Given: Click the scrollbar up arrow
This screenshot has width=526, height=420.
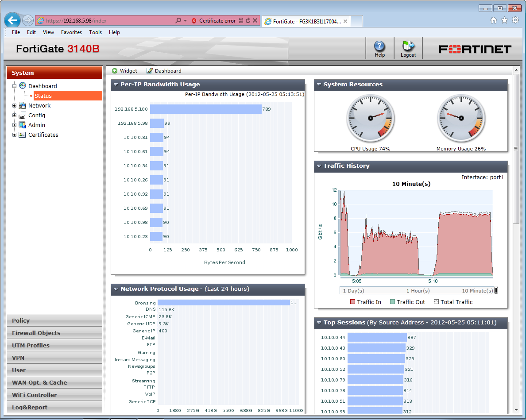Looking at the screenshot, I should click(516, 70).
